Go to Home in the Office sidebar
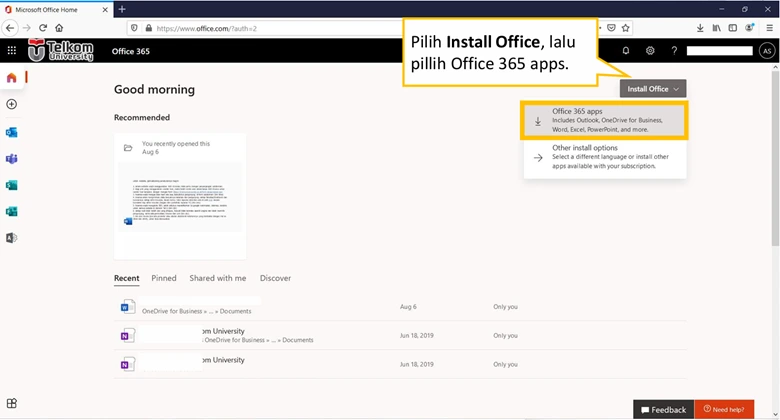Screen dimensions: 780x420 [x=11, y=78]
